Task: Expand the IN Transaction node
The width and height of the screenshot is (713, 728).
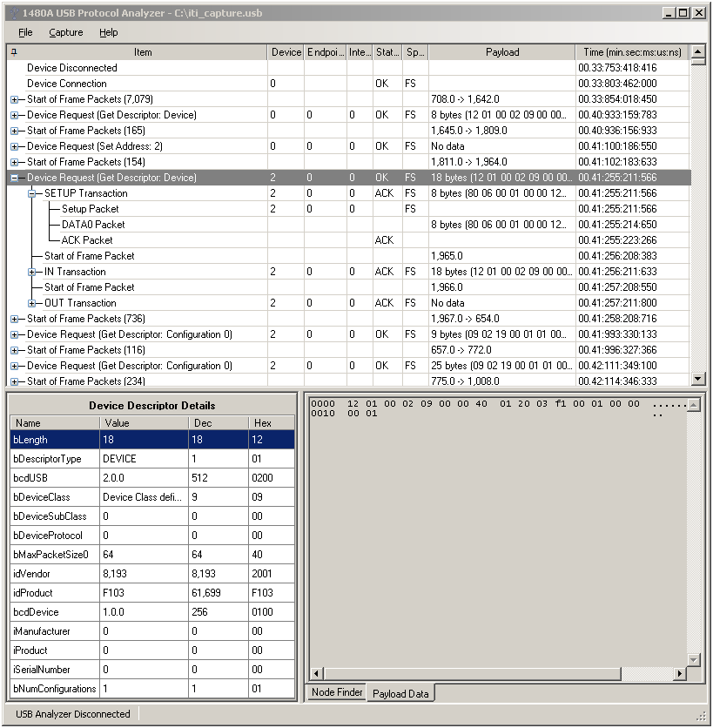Action: [32, 272]
